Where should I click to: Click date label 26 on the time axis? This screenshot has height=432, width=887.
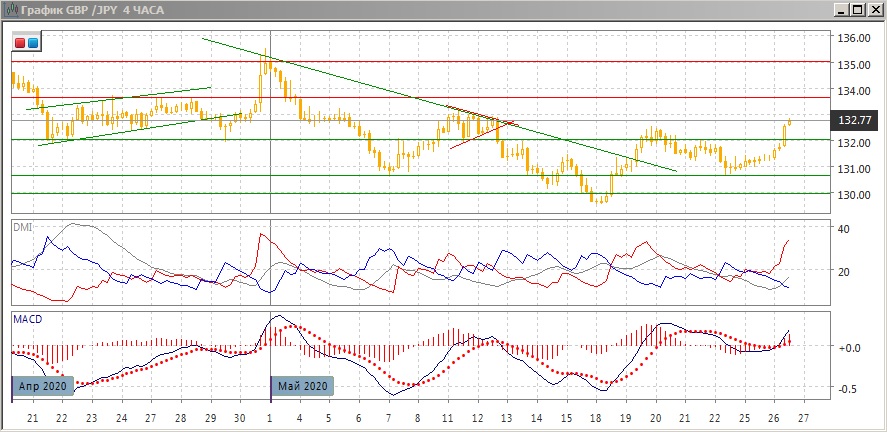[x=774, y=418]
